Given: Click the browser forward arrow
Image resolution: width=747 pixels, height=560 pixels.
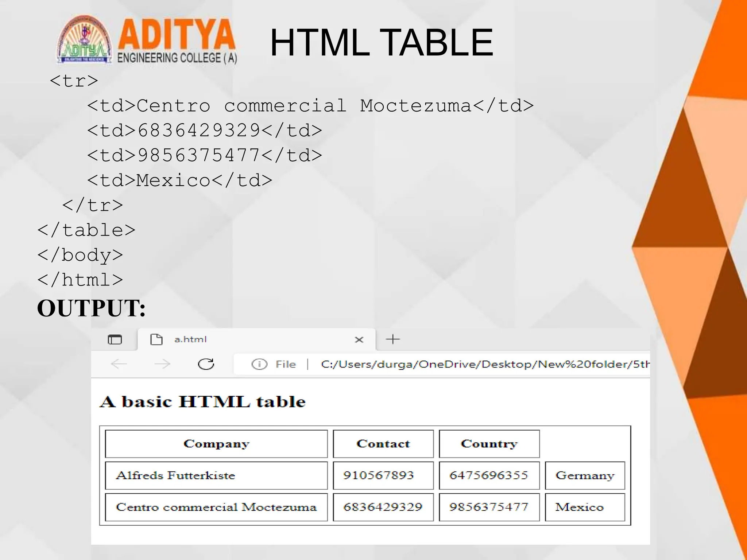Looking at the screenshot, I should (162, 364).
